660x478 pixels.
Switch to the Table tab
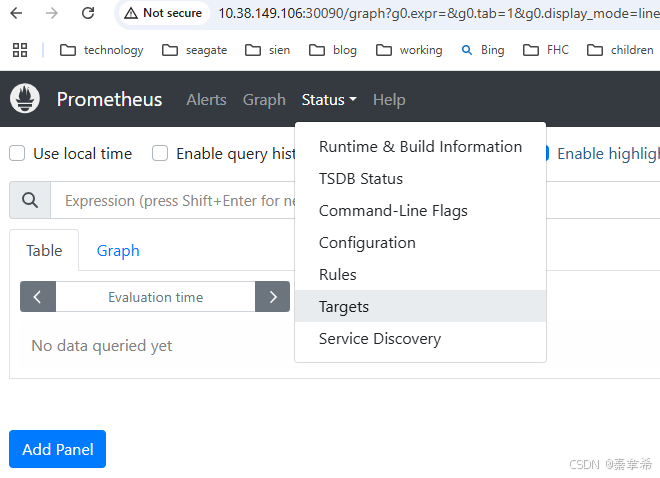pos(44,250)
